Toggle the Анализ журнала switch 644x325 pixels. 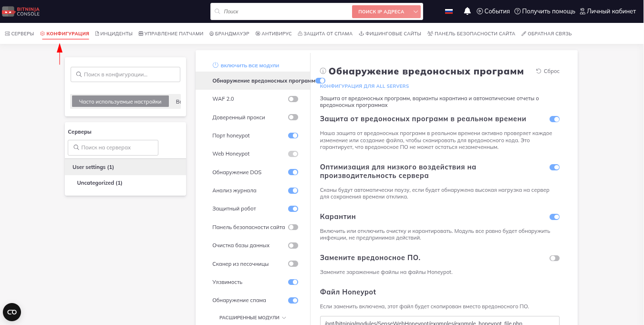tap(293, 190)
